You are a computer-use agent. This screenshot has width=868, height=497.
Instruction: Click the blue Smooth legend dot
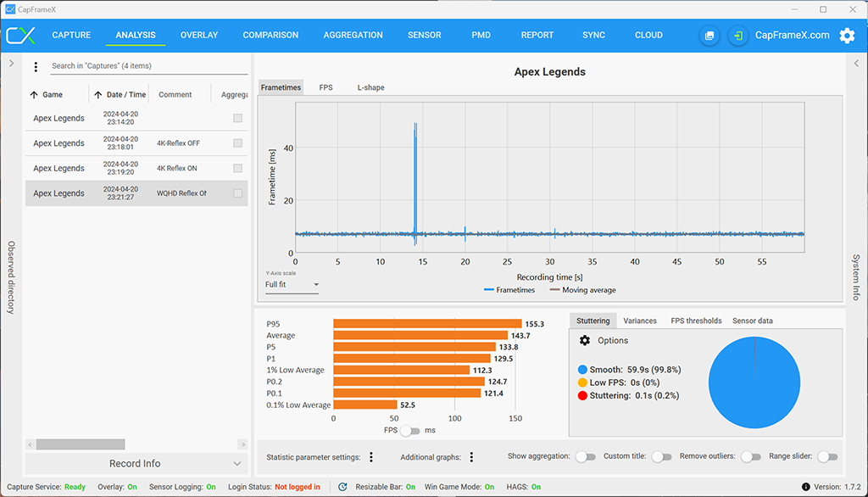point(582,370)
